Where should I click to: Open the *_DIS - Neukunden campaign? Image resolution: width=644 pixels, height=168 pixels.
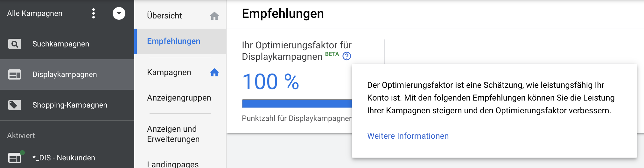click(64, 158)
